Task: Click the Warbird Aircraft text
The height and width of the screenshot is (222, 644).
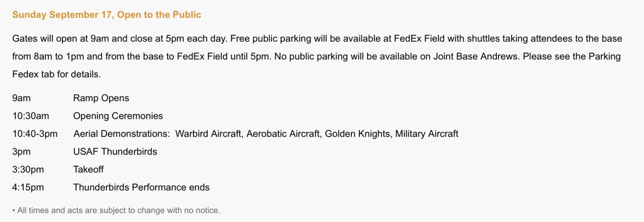Action: point(209,134)
